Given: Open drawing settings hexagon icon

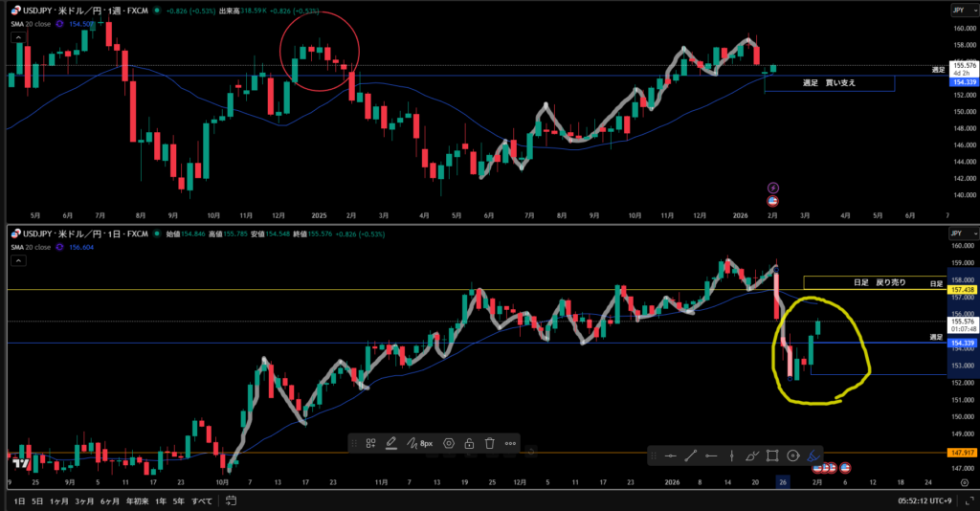Looking at the screenshot, I should pyautogui.click(x=448, y=443).
